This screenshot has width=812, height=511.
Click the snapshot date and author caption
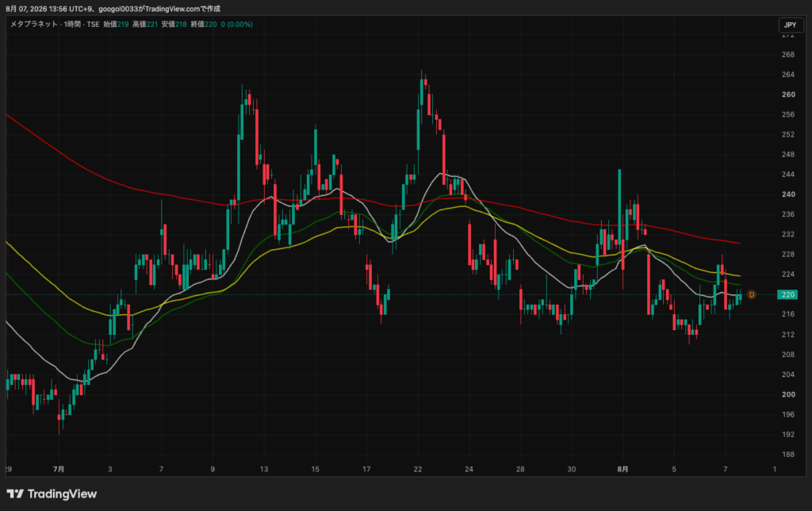click(x=113, y=9)
